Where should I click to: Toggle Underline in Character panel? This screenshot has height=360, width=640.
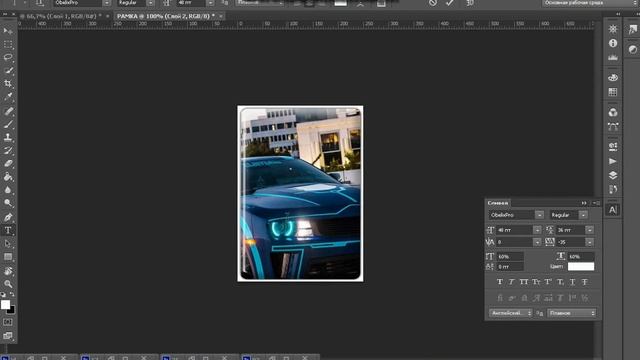(x=573, y=282)
